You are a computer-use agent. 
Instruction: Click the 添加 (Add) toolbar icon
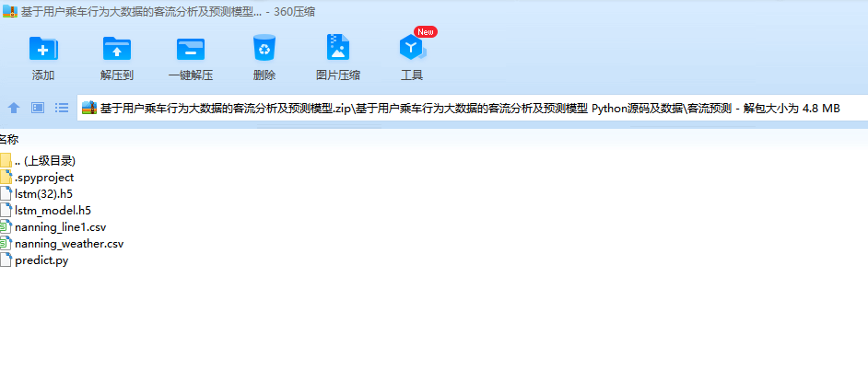(43, 48)
